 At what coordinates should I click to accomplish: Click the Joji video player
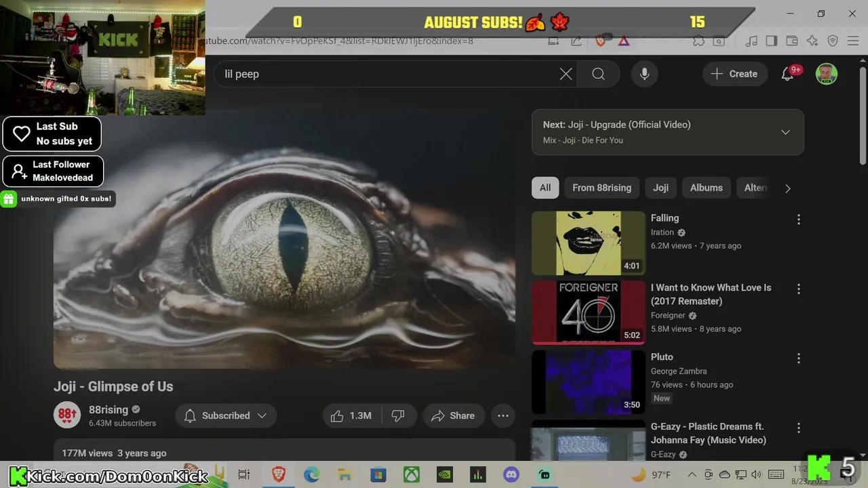[284, 239]
